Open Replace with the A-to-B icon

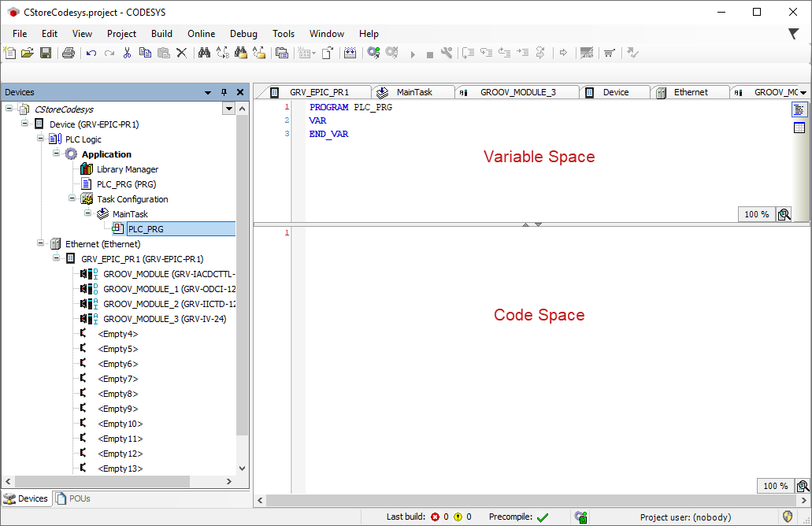(x=222, y=53)
